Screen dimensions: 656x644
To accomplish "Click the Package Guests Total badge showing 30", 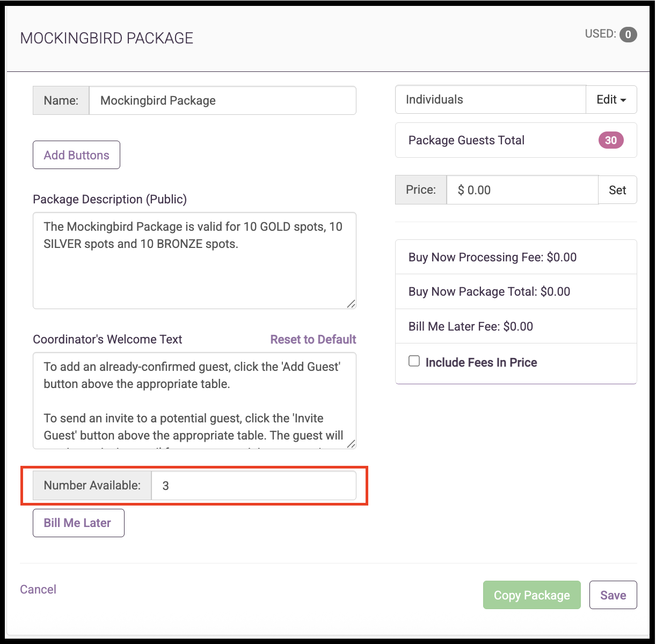I will click(x=611, y=140).
